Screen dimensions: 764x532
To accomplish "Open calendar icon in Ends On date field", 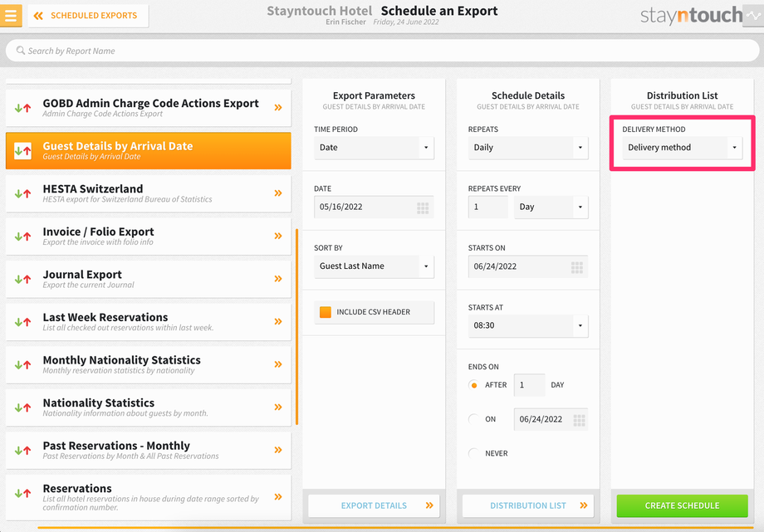I will tap(580, 421).
